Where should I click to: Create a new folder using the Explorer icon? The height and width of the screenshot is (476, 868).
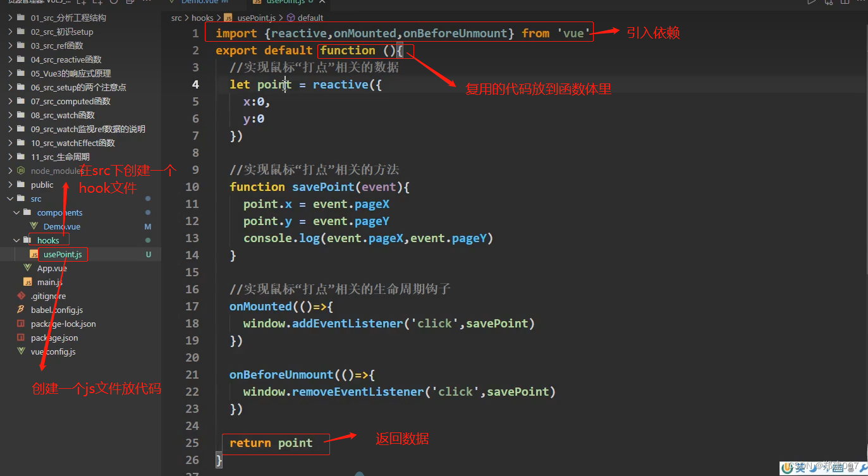coord(99,3)
